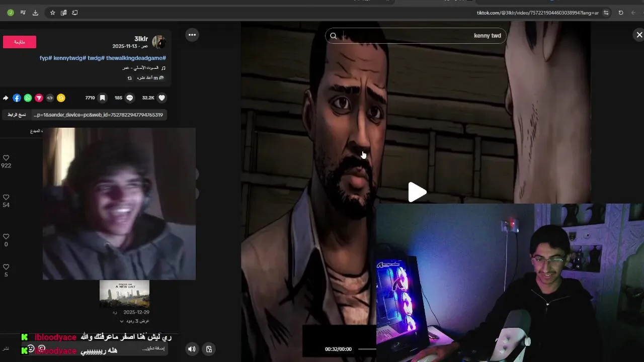Open the 3lklr profile avatar
644x362 pixels.
click(159, 42)
